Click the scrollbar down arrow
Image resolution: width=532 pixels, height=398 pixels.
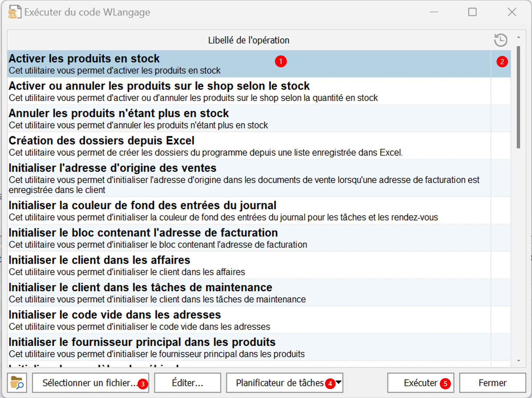point(518,361)
